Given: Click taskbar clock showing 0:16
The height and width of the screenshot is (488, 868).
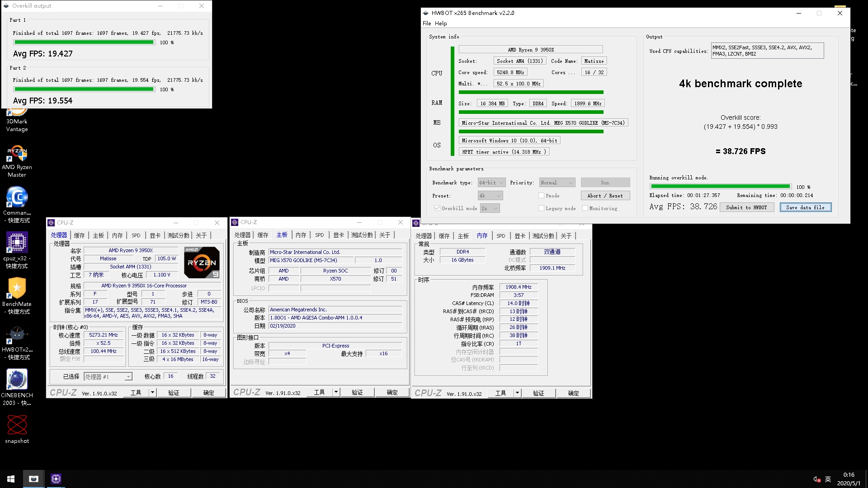Looking at the screenshot, I should click(849, 479).
